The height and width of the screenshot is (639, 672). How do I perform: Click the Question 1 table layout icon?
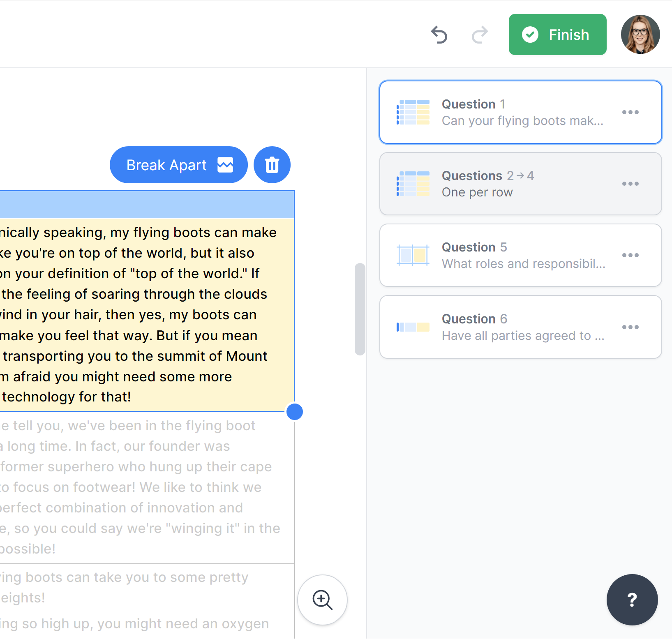tap(413, 112)
